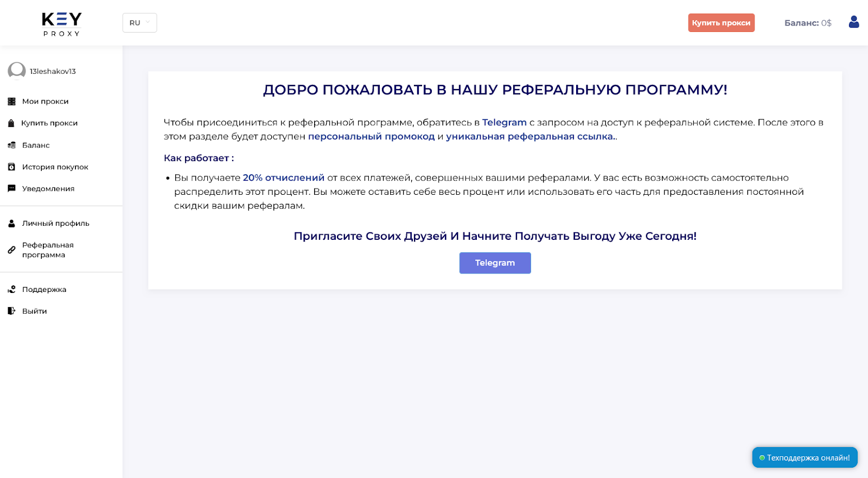Click the shopping bag icon for Купить прокси
Viewport: 868px width, 478px height.
click(11, 123)
